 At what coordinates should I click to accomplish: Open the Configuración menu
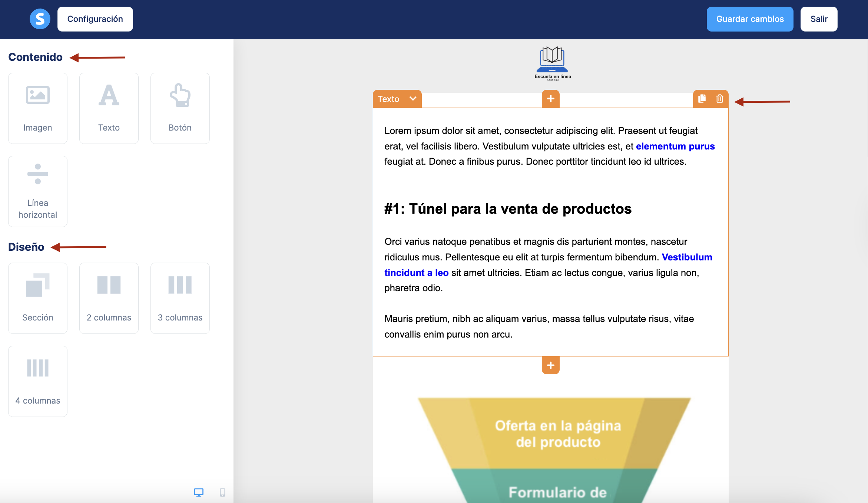95,19
